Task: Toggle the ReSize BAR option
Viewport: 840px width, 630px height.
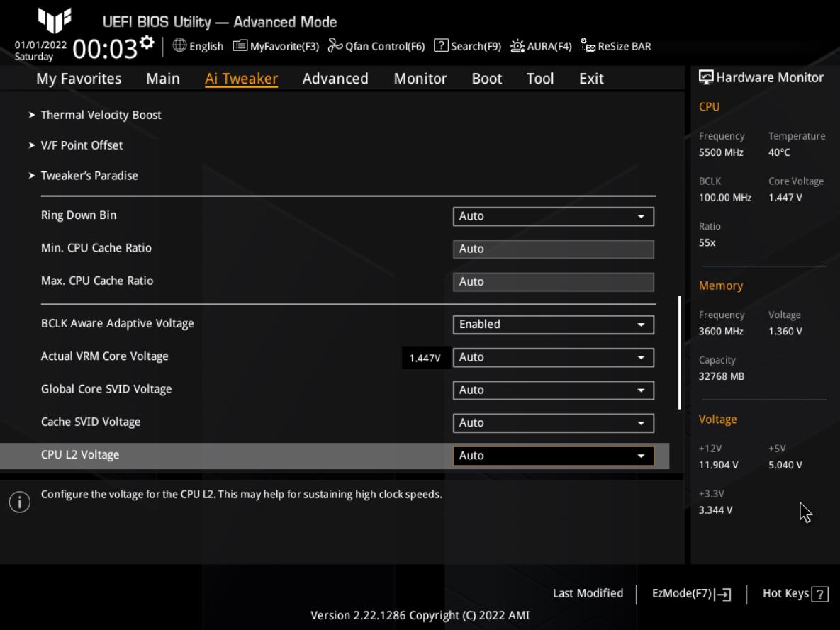Action: pos(615,46)
